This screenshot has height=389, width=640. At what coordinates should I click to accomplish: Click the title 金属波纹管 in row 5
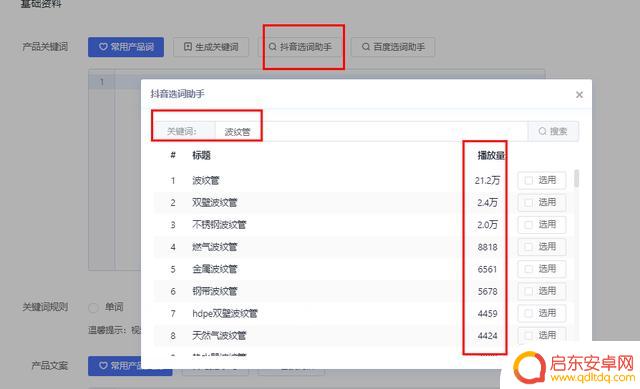pyautogui.click(x=215, y=269)
